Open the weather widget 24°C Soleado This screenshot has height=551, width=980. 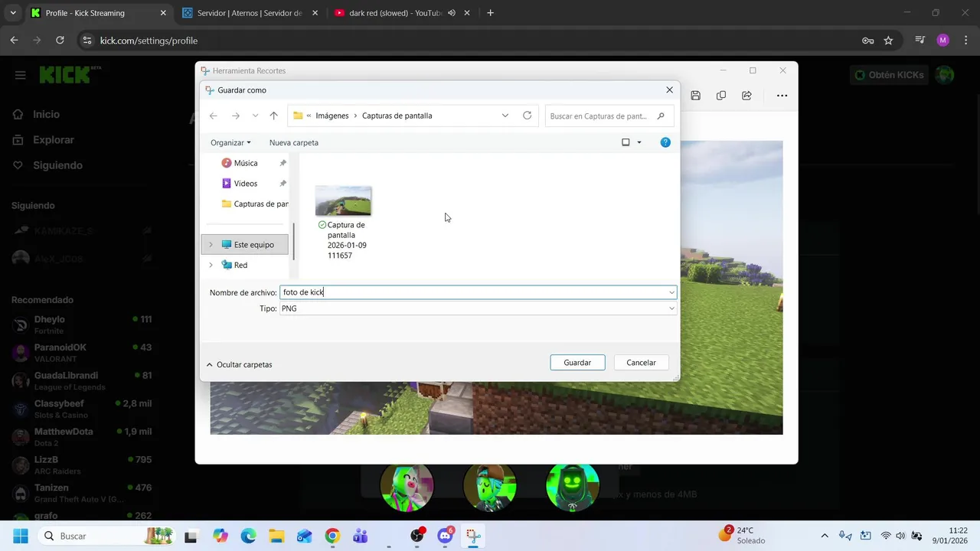coord(742,536)
